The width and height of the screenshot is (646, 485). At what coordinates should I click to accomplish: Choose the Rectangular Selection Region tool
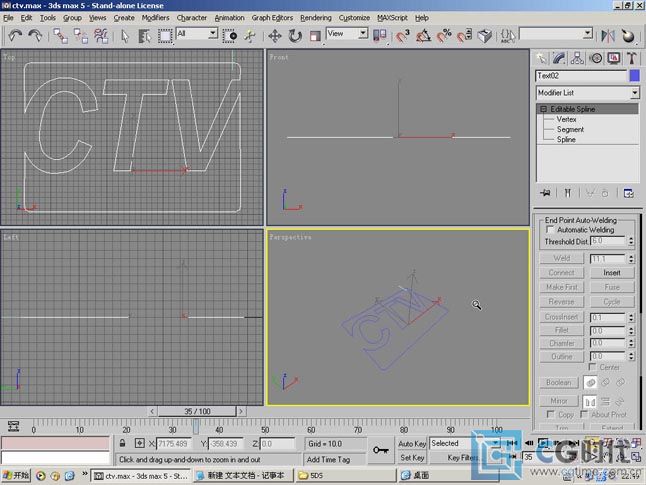165,36
